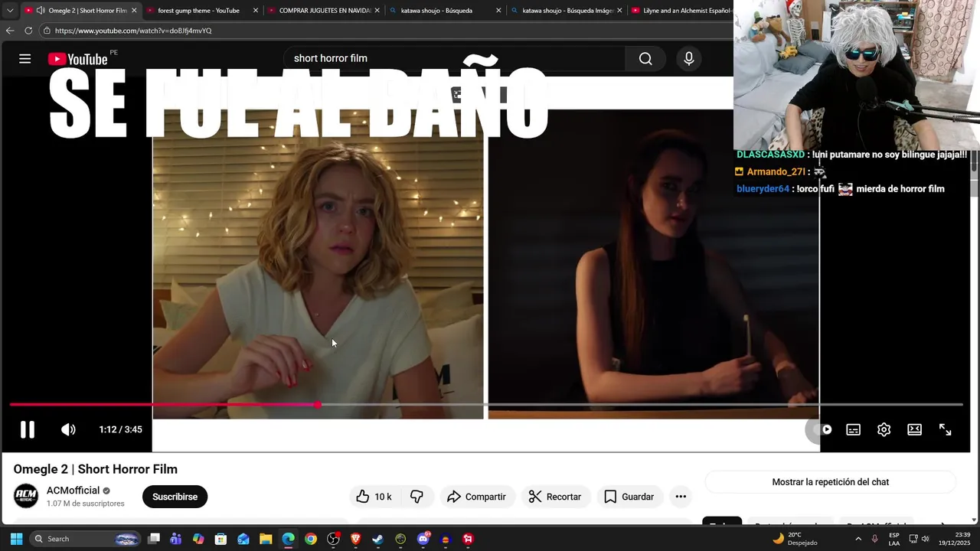
Task: Open more actions three-dot menu
Action: tap(681, 497)
